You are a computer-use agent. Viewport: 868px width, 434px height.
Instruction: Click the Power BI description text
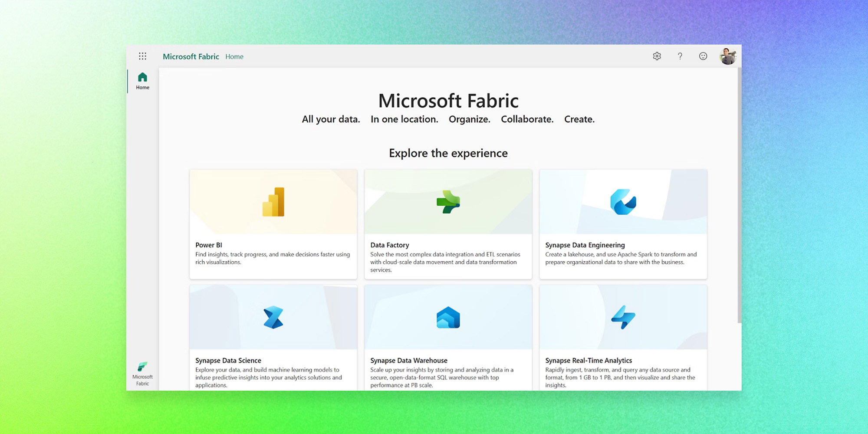(273, 258)
